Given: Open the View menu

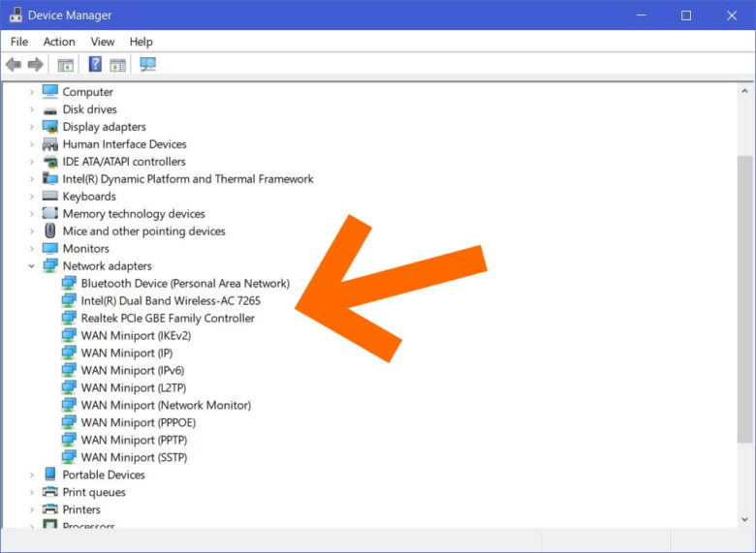Looking at the screenshot, I should pyautogui.click(x=103, y=42).
